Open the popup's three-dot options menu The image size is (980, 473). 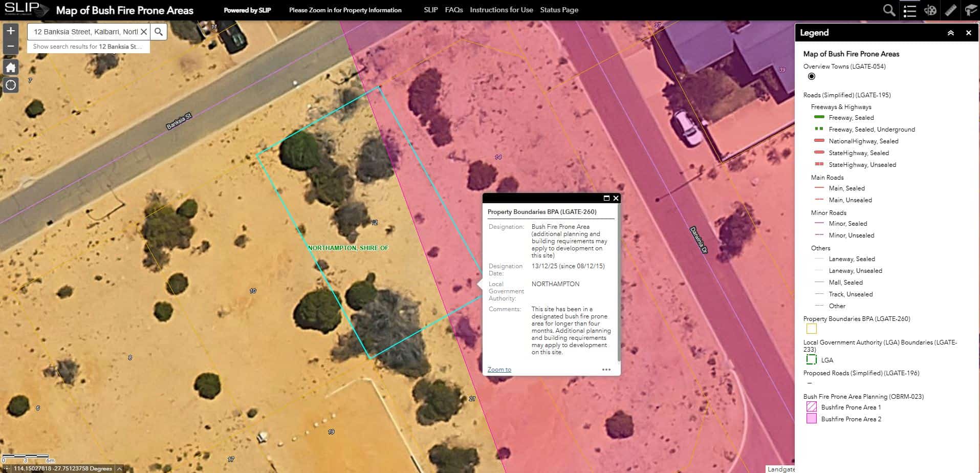tap(606, 370)
